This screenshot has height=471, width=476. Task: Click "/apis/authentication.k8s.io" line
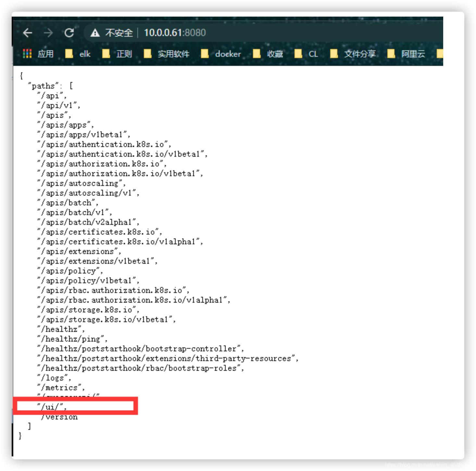click(x=104, y=144)
